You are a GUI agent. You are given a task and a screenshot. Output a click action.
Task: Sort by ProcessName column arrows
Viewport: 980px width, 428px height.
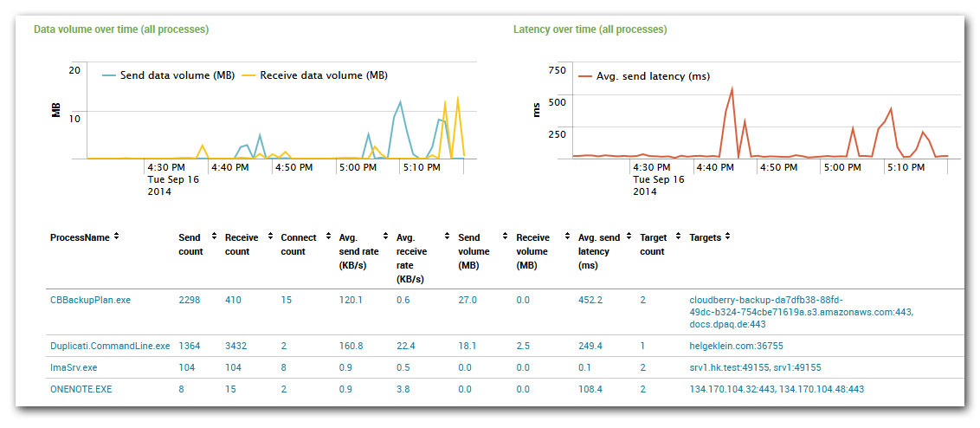116,237
